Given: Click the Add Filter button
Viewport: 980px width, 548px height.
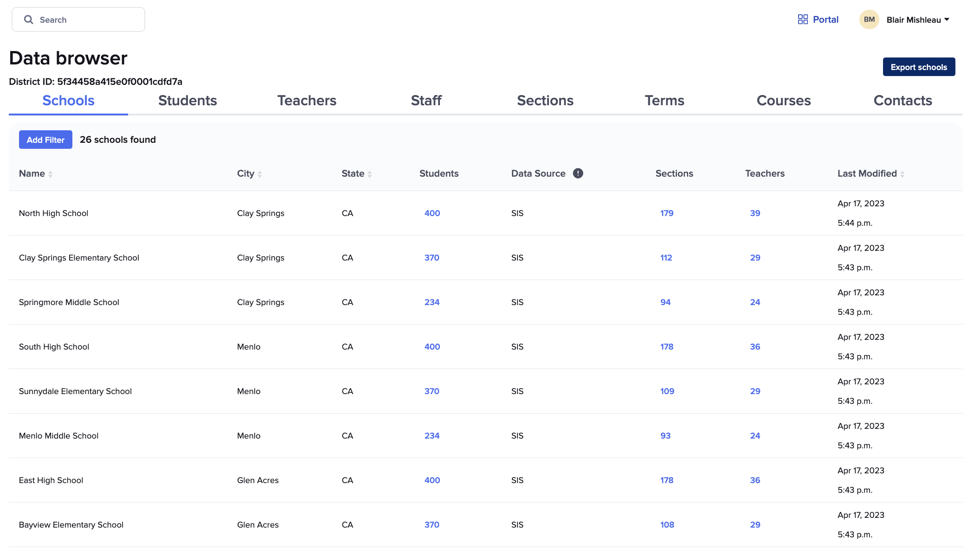Looking at the screenshot, I should (45, 140).
